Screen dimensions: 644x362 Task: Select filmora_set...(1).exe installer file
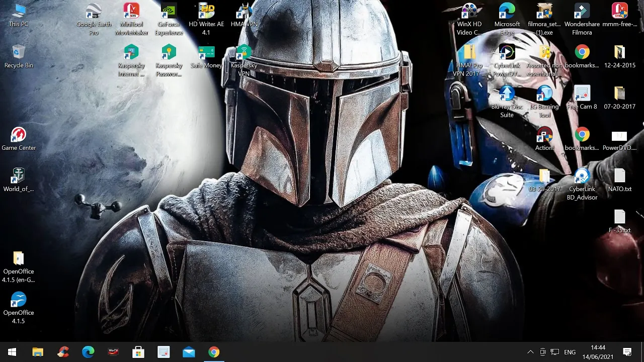(544, 19)
